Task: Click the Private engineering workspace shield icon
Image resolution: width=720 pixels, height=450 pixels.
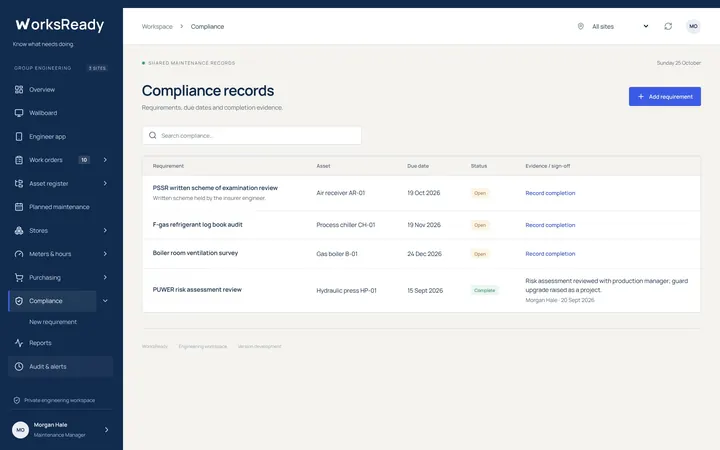Action: click(x=17, y=400)
